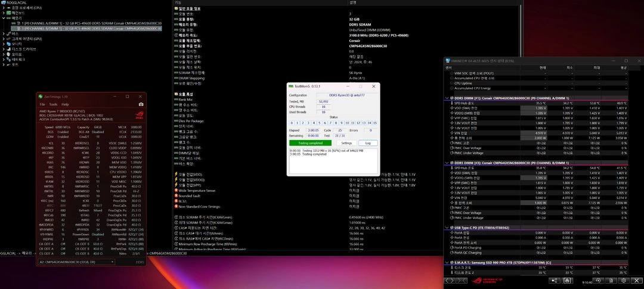Click the network share icon in HWiNFO bottom toolbar
644x289 pixels.
[x=555, y=281]
